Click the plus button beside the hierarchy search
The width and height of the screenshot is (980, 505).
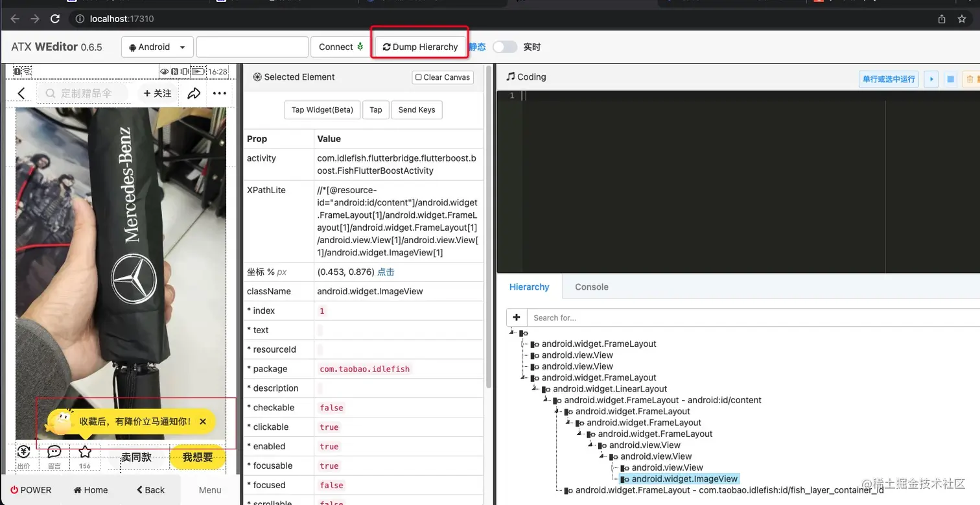[x=517, y=318]
